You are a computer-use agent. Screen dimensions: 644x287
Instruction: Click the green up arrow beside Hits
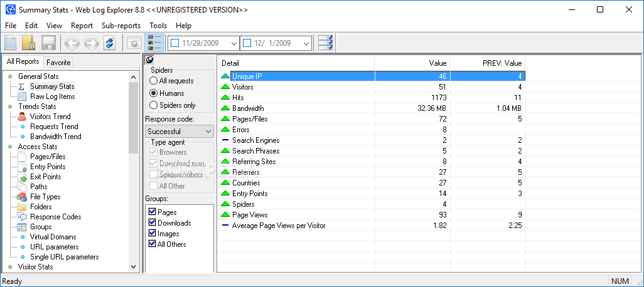(225, 98)
